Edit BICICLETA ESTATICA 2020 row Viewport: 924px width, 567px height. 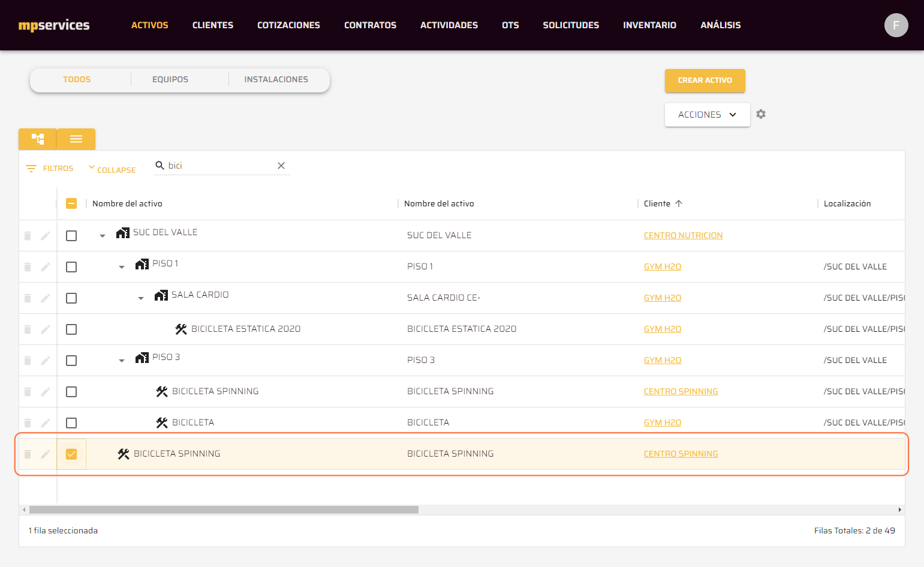point(45,329)
